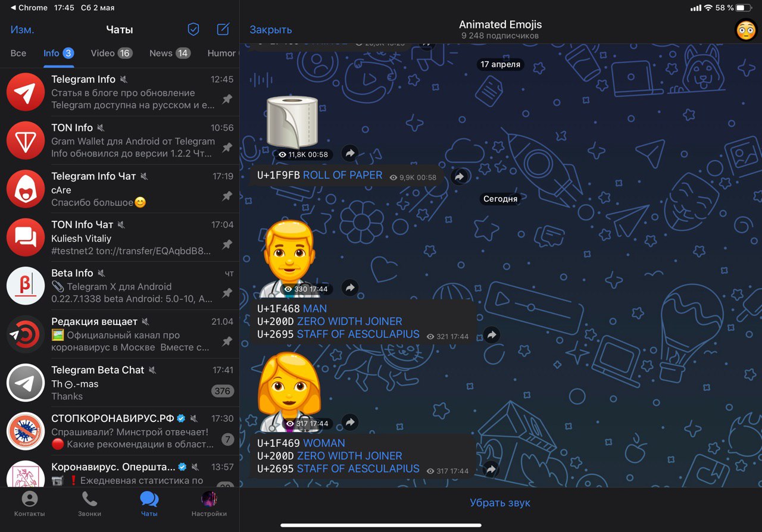Forward the U+1F469 WOMAN message
The height and width of the screenshot is (532, 762).
coord(491,470)
